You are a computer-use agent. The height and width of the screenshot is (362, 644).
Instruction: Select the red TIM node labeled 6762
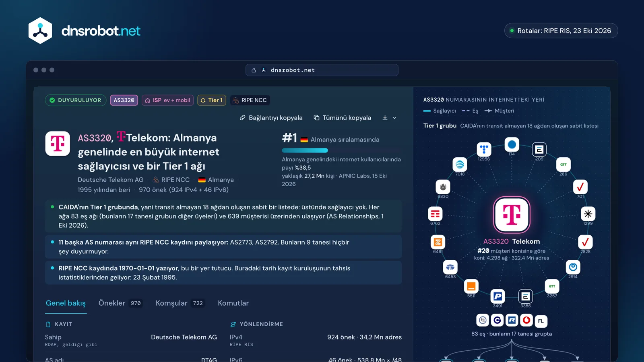click(435, 214)
